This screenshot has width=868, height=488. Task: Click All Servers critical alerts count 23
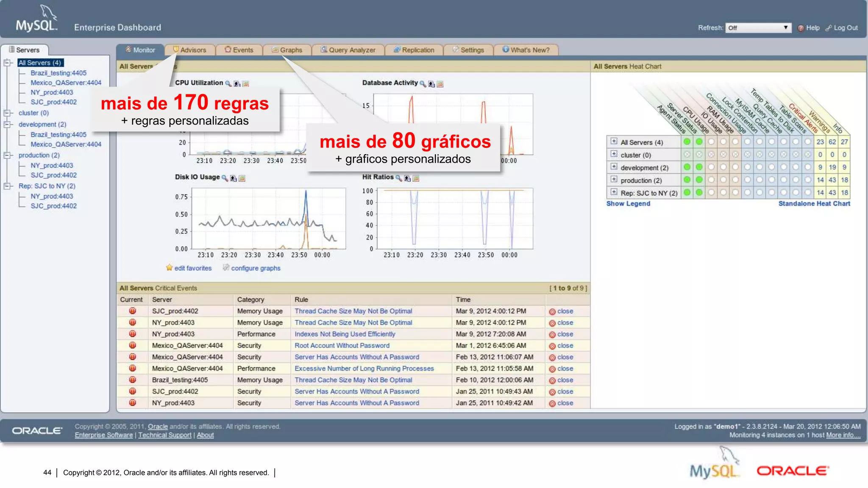point(820,142)
